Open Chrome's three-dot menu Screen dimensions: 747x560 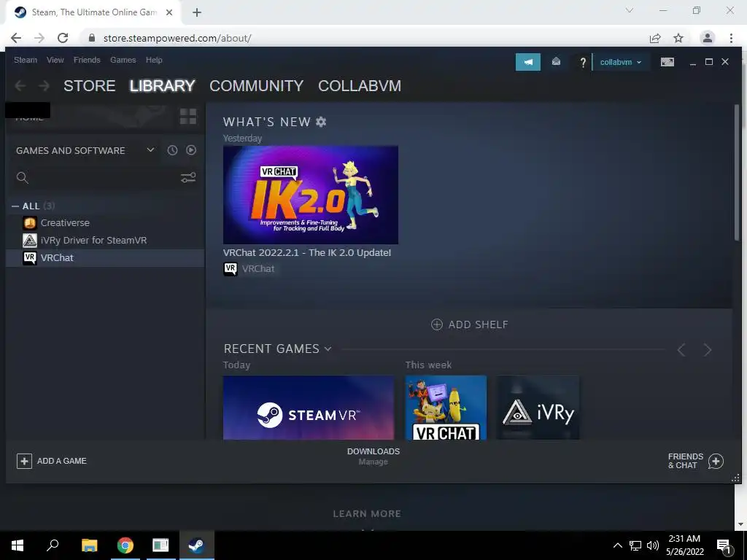731,38
